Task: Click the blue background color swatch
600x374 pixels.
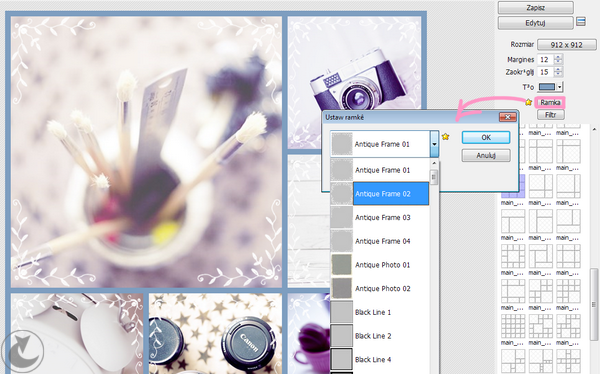Action: pyautogui.click(x=547, y=87)
